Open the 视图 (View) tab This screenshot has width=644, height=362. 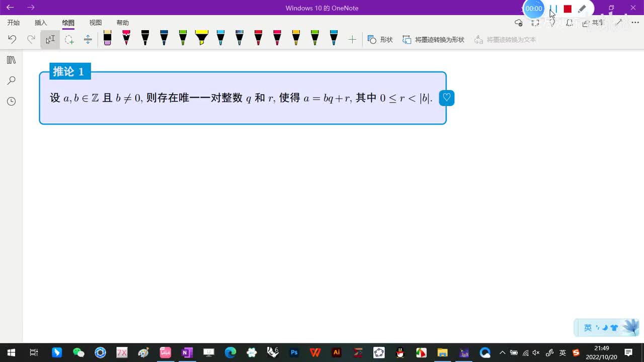[95, 23]
